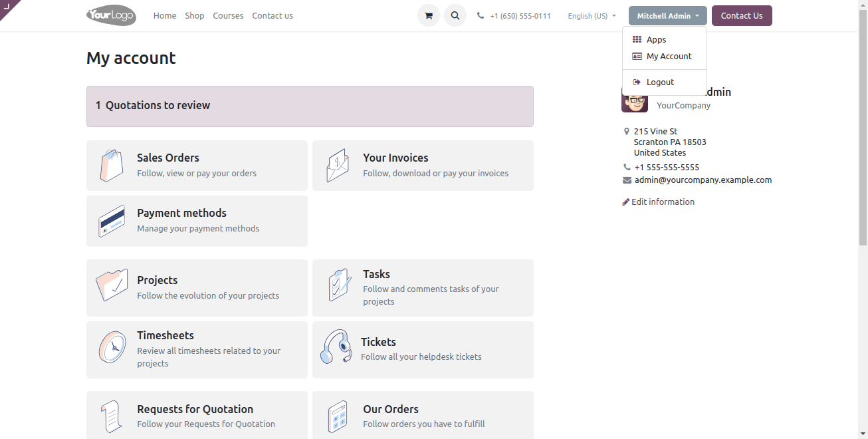Open the Our Orders card title
The image size is (868, 439).
point(391,410)
